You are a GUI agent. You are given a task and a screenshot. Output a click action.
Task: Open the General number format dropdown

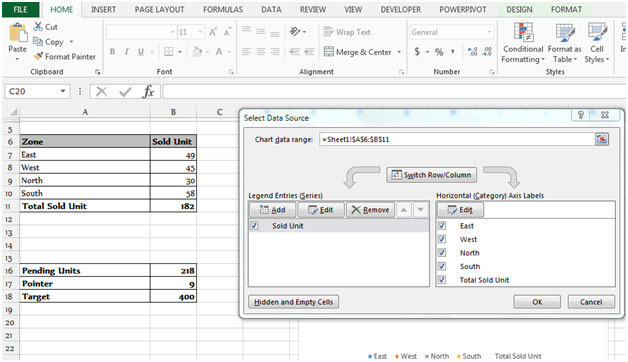pyautogui.click(x=489, y=32)
